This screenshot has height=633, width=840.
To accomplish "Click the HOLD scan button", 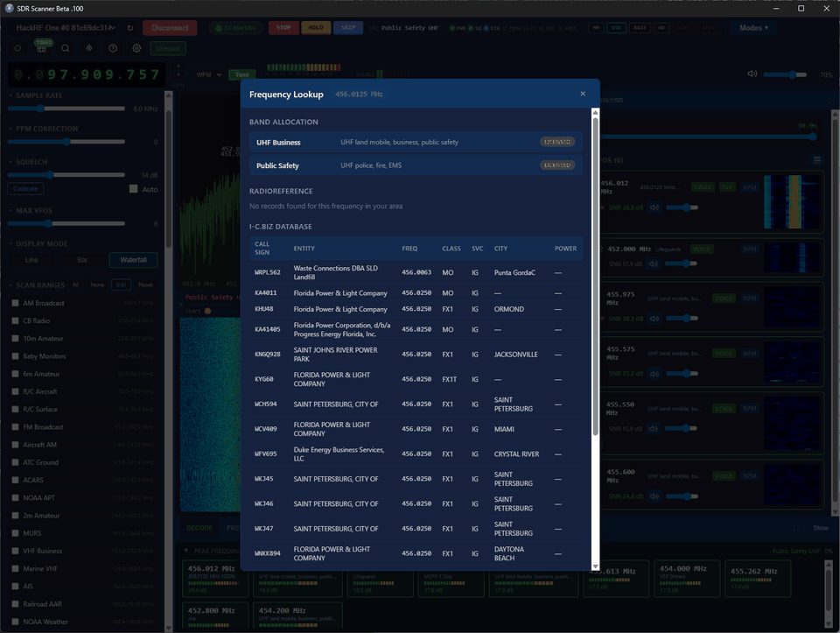I will [x=316, y=28].
